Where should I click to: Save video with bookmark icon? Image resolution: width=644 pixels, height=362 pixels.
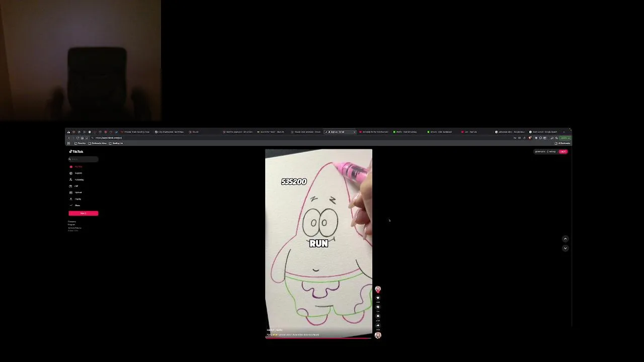378,316
